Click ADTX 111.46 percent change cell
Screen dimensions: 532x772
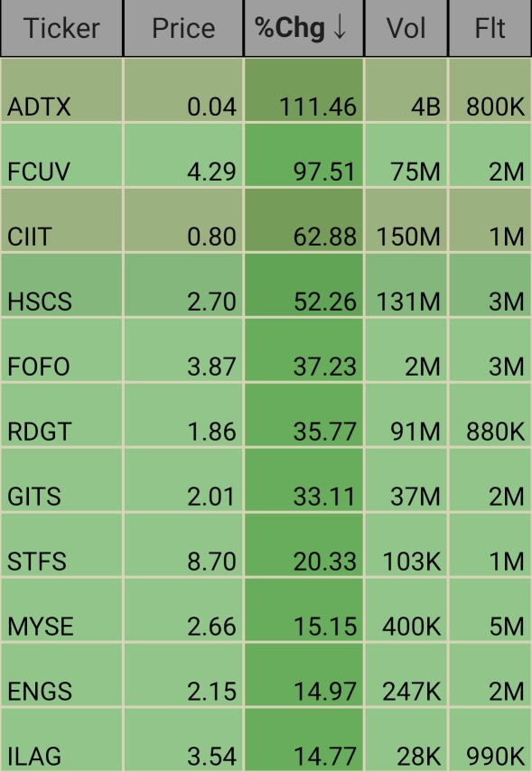click(303, 89)
